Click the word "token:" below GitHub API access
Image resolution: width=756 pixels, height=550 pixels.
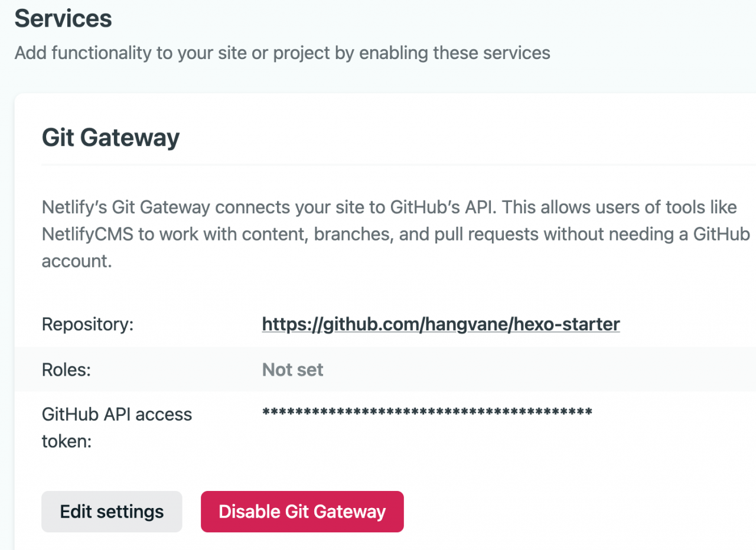[66, 441]
